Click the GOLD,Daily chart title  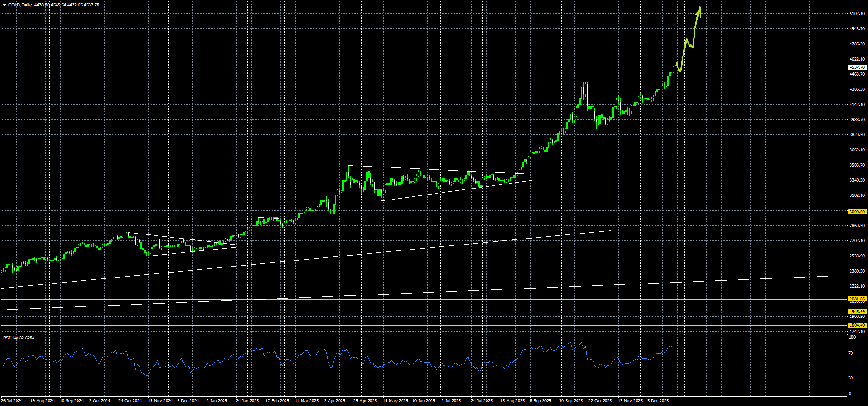(20, 5)
